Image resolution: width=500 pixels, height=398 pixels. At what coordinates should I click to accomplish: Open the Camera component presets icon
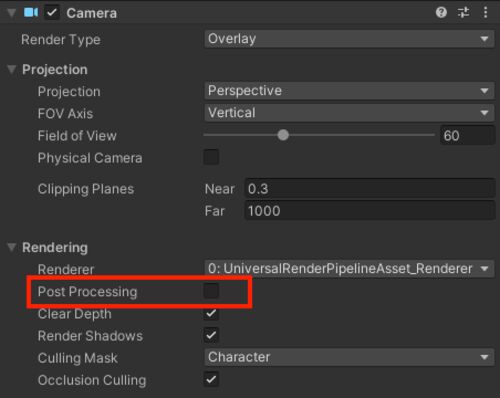[x=463, y=13]
